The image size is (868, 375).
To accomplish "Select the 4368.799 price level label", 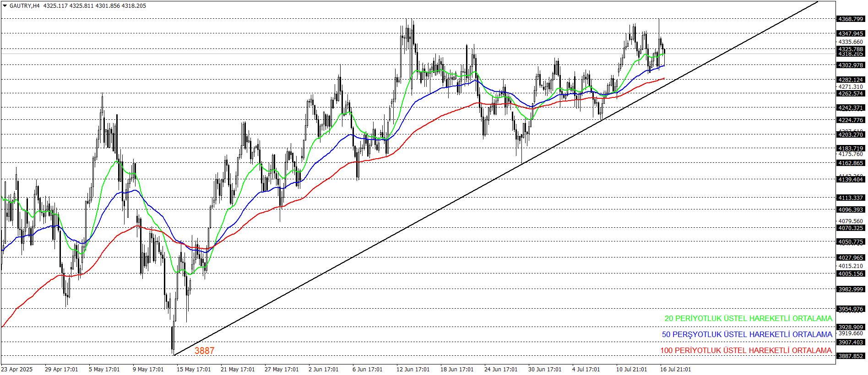I will click(x=851, y=19).
